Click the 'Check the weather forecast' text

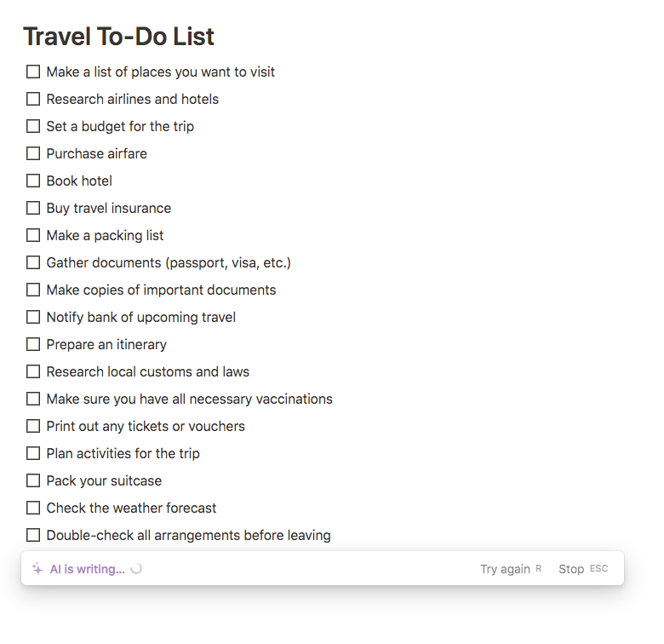click(x=131, y=508)
